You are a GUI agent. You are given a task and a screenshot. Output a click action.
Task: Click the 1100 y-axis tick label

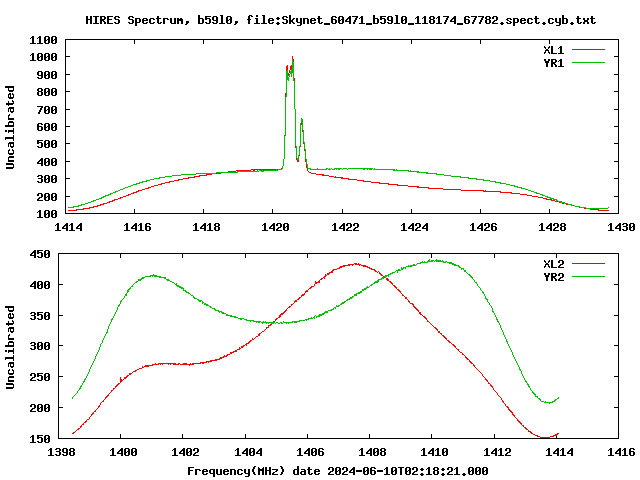click(x=43, y=40)
